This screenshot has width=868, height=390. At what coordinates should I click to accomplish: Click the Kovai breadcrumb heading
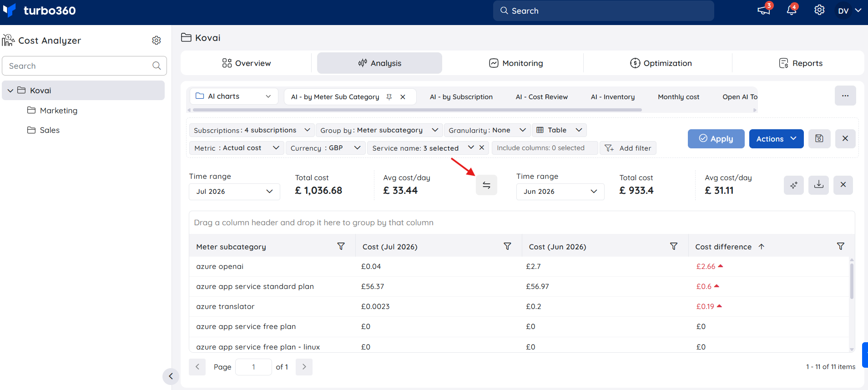pyautogui.click(x=207, y=38)
